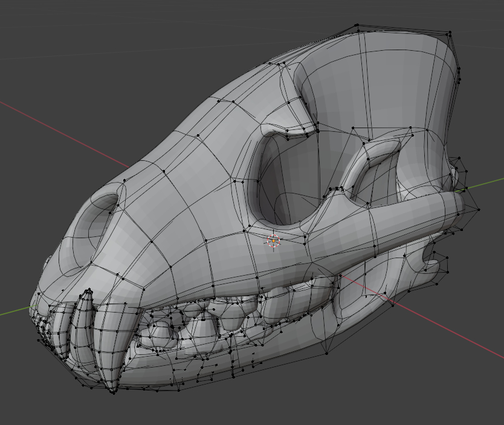Click the red axis line at lower right
Viewport: 504px width, 425px height.
(x=447, y=329)
